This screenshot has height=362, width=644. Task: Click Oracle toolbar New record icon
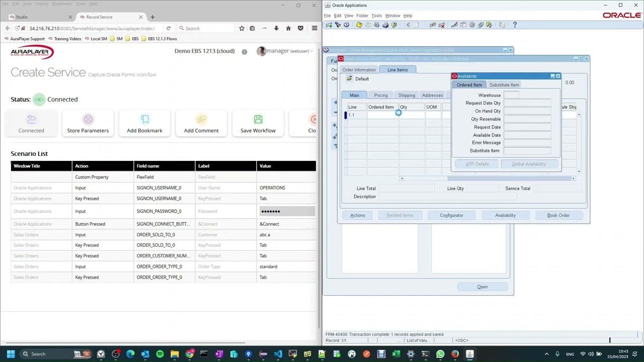click(329, 25)
